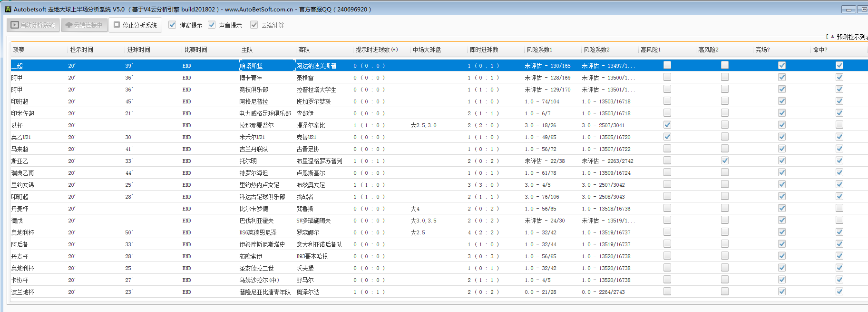This screenshot has width=868, height=312.
Task: Uncheck 高风险1 box in the 以杯 row
Action: [x=667, y=125]
